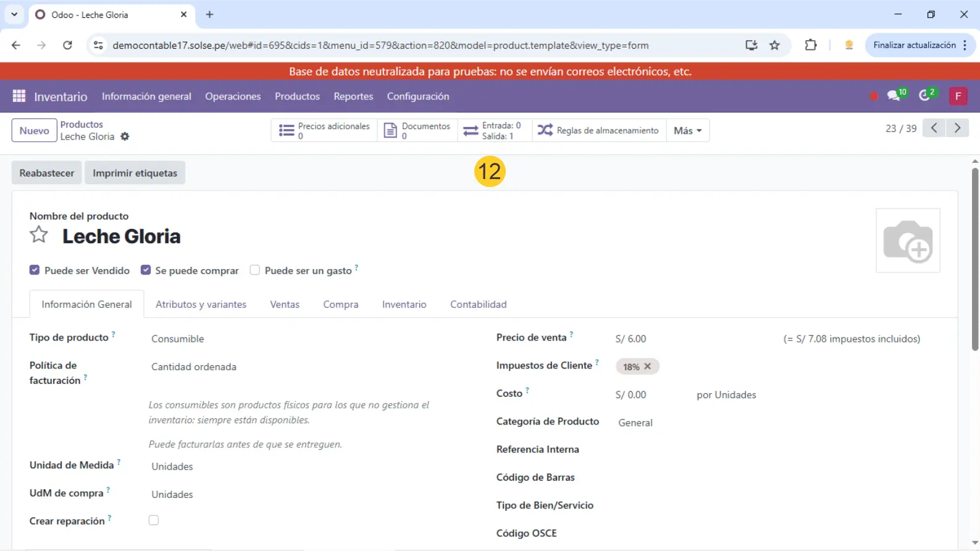
Task: View site information icon in address bar
Action: point(98,45)
